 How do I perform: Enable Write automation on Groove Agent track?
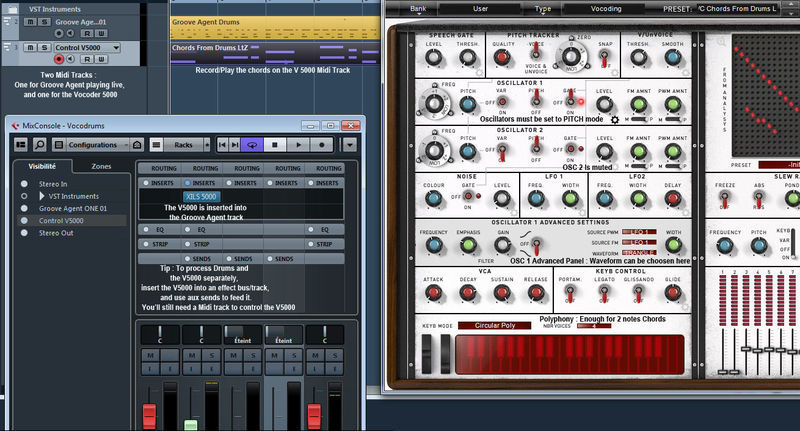click(x=101, y=34)
